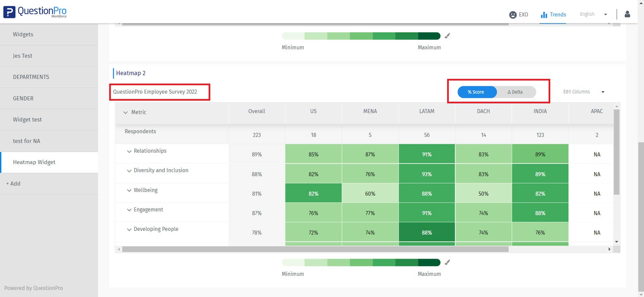This screenshot has width=644, height=297.
Task: Click + Add in the sidebar
Action: click(13, 184)
